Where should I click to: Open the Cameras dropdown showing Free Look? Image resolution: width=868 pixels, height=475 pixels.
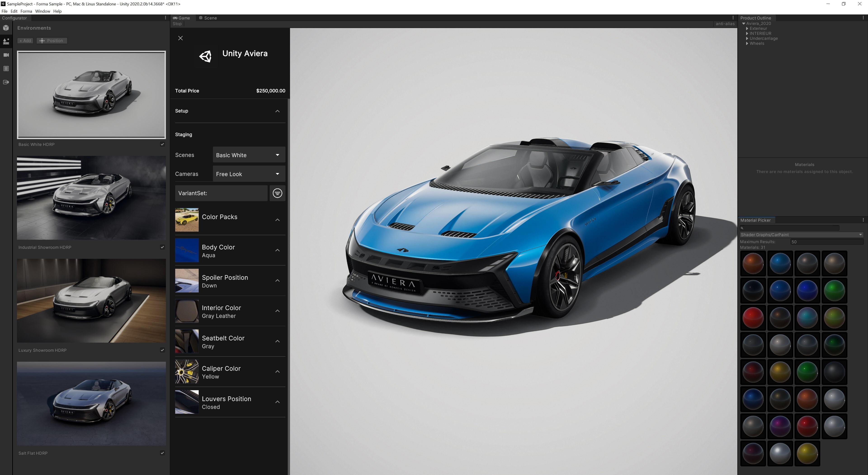[x=249, y=174]
